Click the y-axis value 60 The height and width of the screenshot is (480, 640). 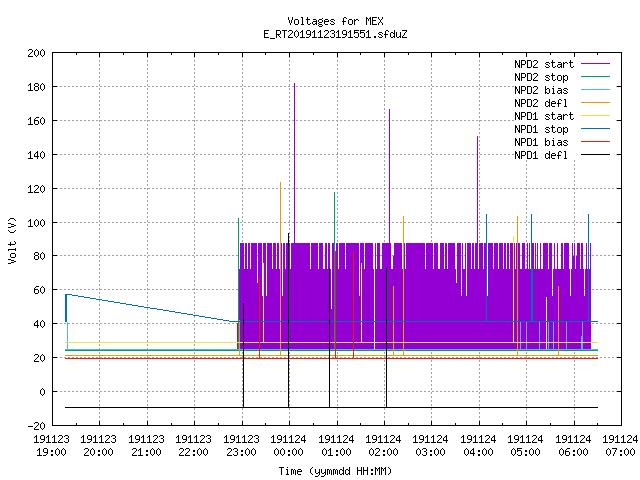click(39, 290)
